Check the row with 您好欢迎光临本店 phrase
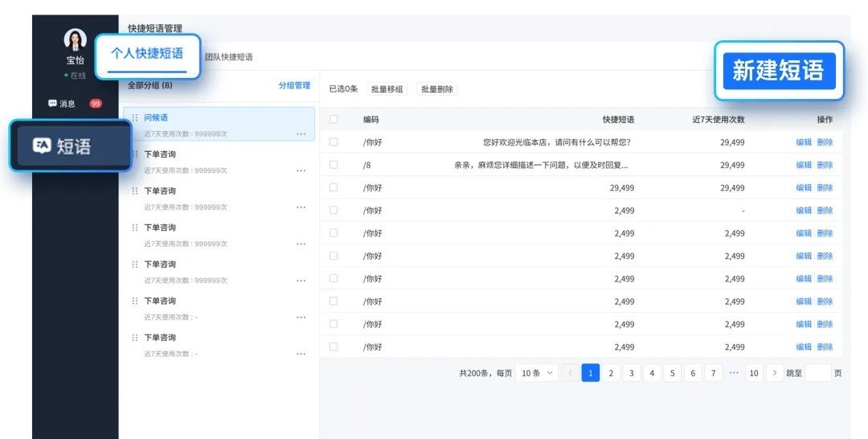The image size is (868, 439). (334, 142)
